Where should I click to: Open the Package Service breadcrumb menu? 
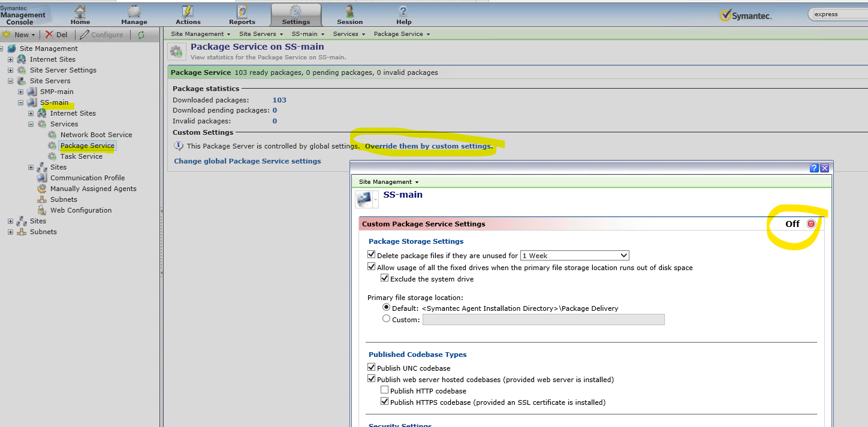[x=402, y=34]
